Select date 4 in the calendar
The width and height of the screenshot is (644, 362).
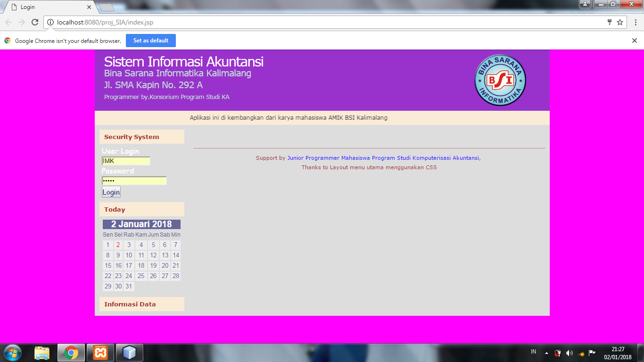[141, 245]
